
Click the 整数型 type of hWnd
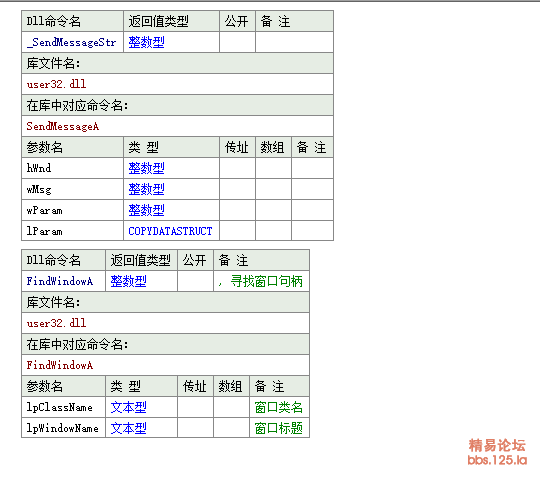point(146,168)
